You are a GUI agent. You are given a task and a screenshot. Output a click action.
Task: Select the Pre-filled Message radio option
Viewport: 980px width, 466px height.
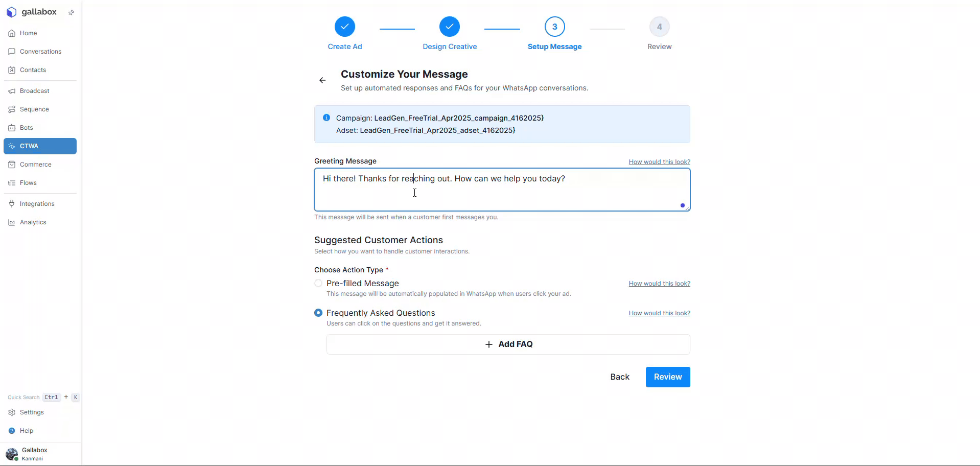point(318,283)
